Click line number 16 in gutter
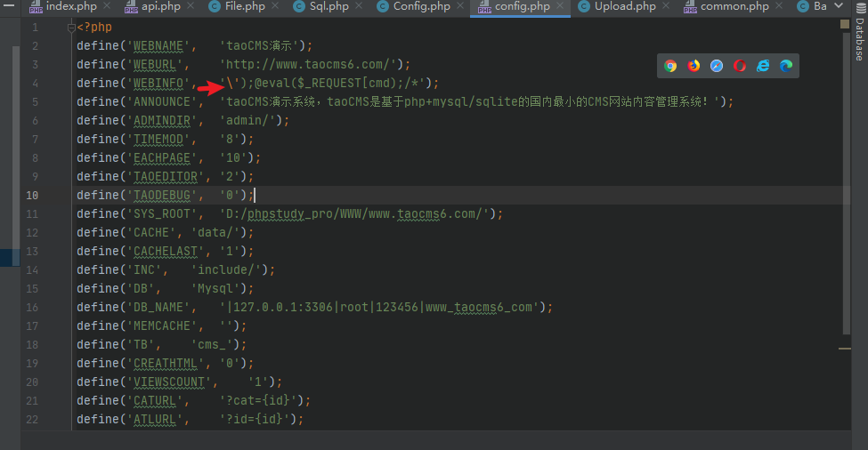This screenshot has height=450, width=868. click(32, 308)
